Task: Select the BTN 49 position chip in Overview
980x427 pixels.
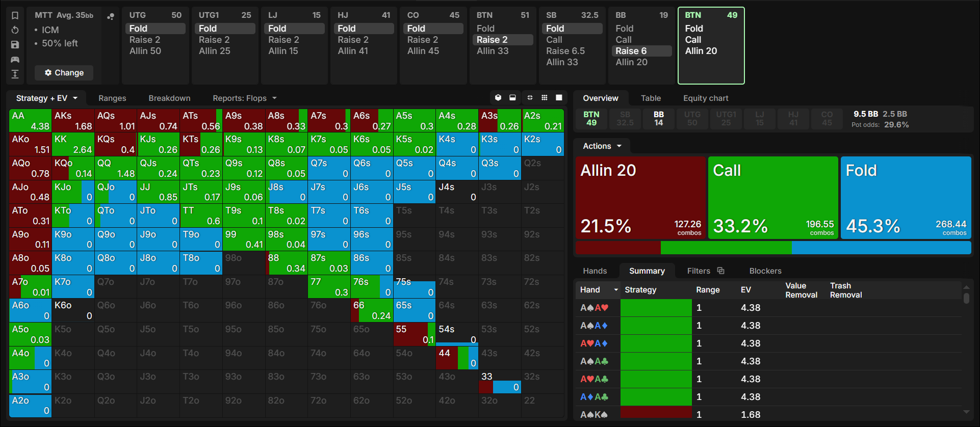Action: [591, 119]
